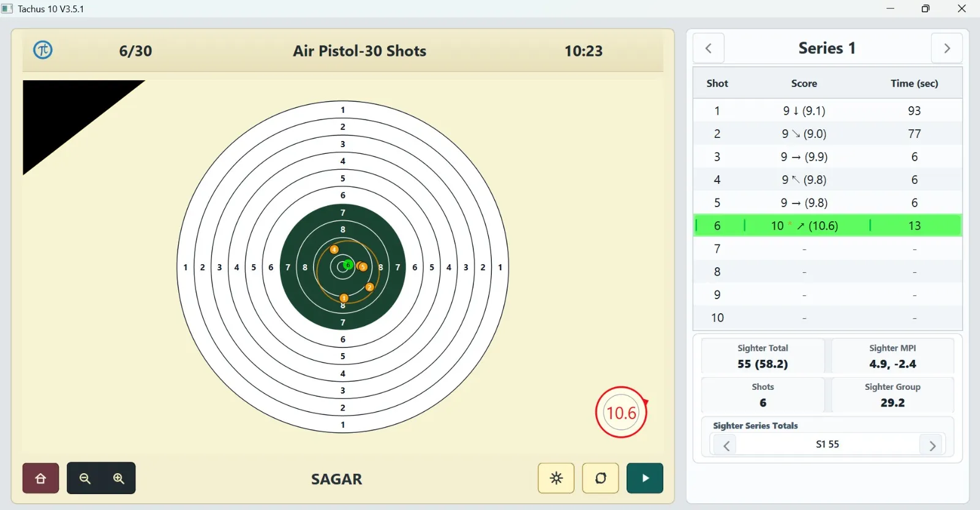Click the 10.6 last shot score circle

(x=621, y=413)
